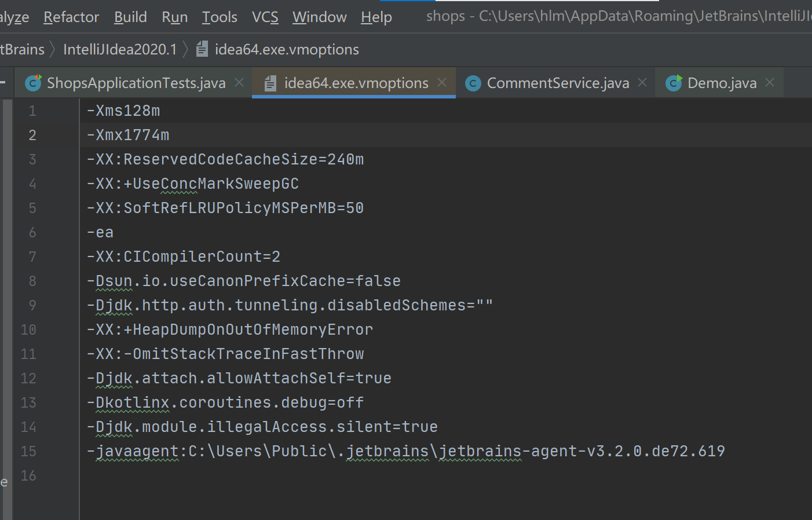The width and height of the screenshot is (812, 520).
Task: Click the -OmitStackTraceInFastThrow line
Action: pyautogui.click(x=225, y=354)
